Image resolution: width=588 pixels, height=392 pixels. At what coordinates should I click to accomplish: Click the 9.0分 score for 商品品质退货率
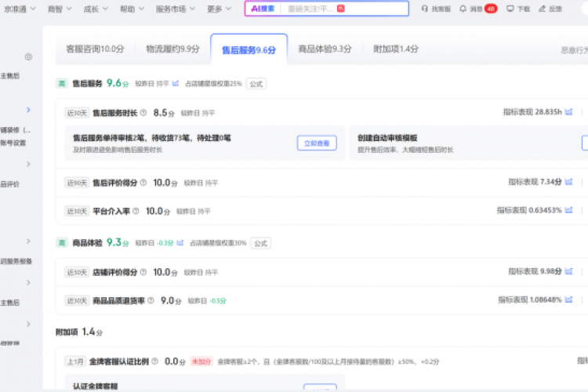[171, 300]
